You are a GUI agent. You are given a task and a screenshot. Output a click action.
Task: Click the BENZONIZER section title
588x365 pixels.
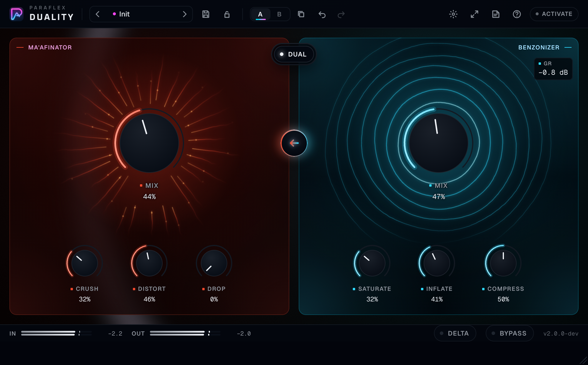pyautogui.click(x=539, y=47)
